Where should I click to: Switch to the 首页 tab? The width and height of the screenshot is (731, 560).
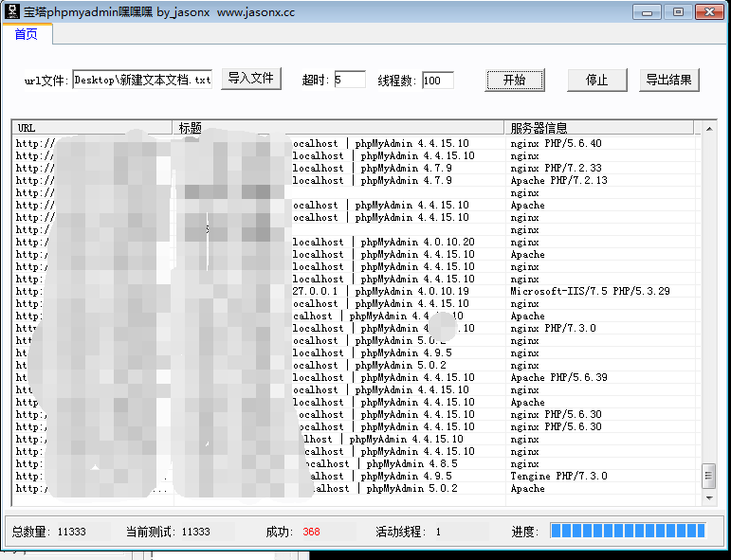[x=27, y=35]
